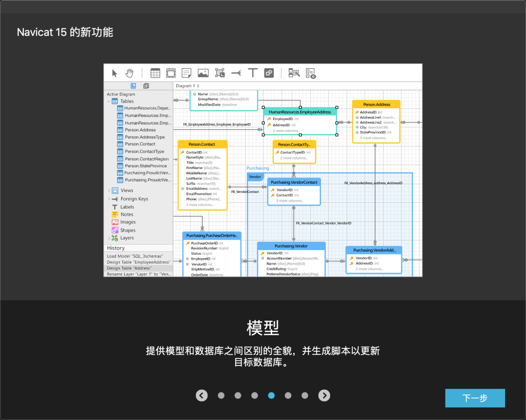The image size is (526, 420).
Task: Click the model settings gear toolbar icon
Action: (311, 74)
